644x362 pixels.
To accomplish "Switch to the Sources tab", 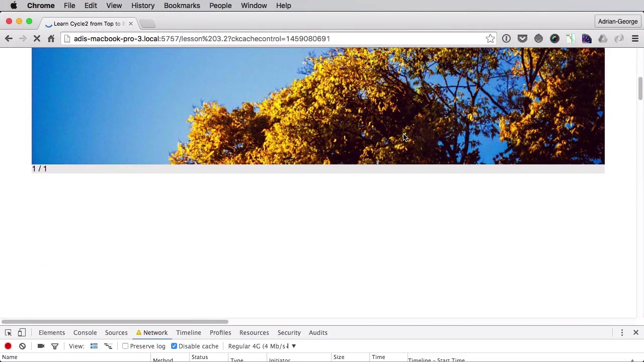I will (x=116, y=332).
